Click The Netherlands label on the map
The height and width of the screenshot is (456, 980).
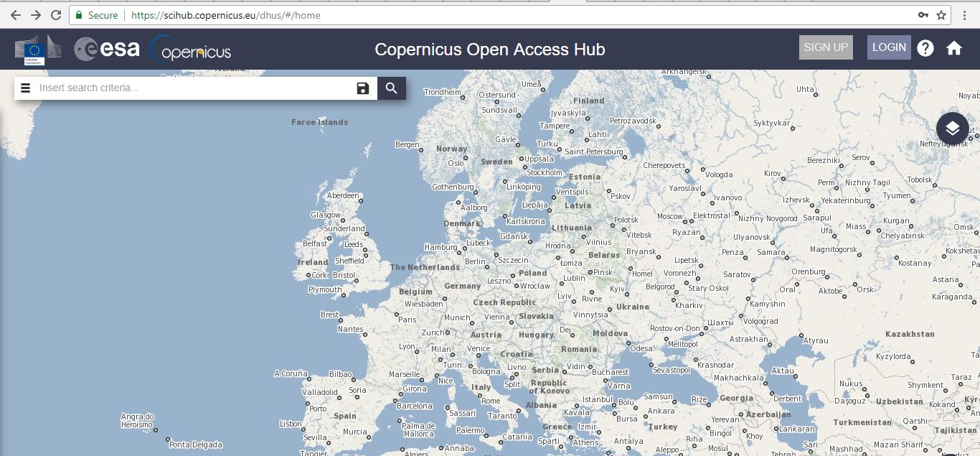[425, 267]
